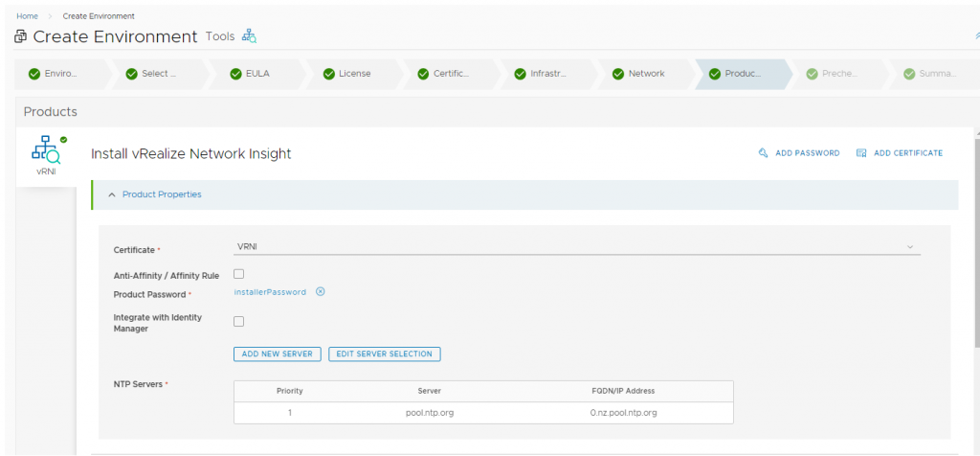
Task: Click the Products section heading
Action: (x=51, y=112)
